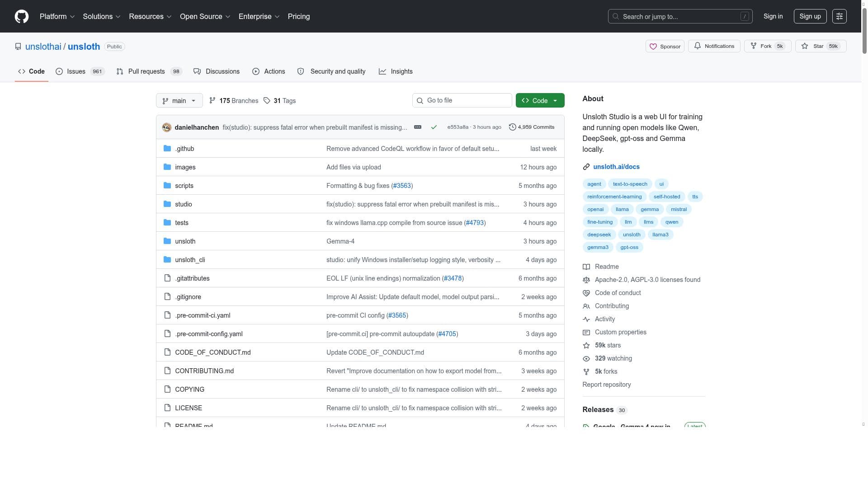Viewport: 868px width, 488px height.
Task: Switch to the Pull requests tab
Action: coord(149,71)
